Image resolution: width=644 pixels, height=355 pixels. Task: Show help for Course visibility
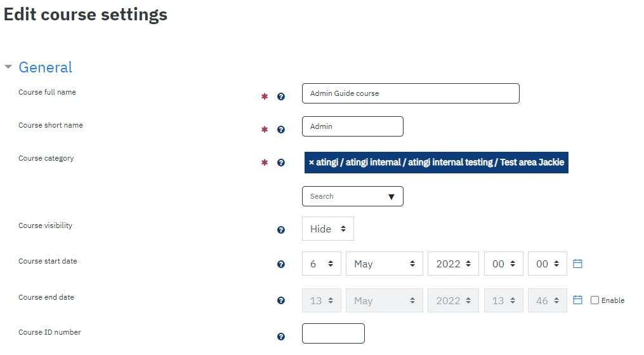281,230
